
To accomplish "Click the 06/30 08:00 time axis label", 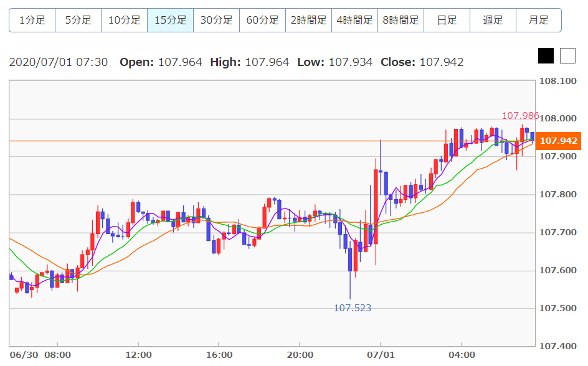I will tap(40, 355).
